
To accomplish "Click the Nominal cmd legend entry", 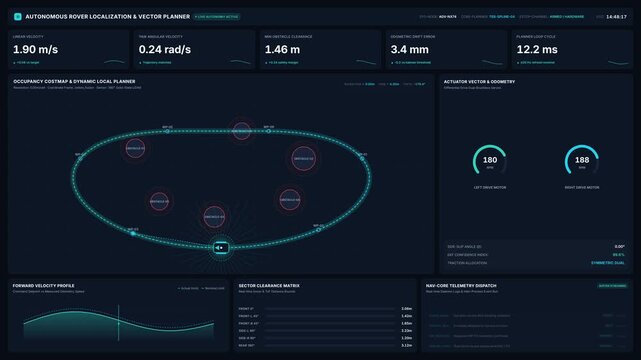I will pyautogui.click(x=213, y=288).
